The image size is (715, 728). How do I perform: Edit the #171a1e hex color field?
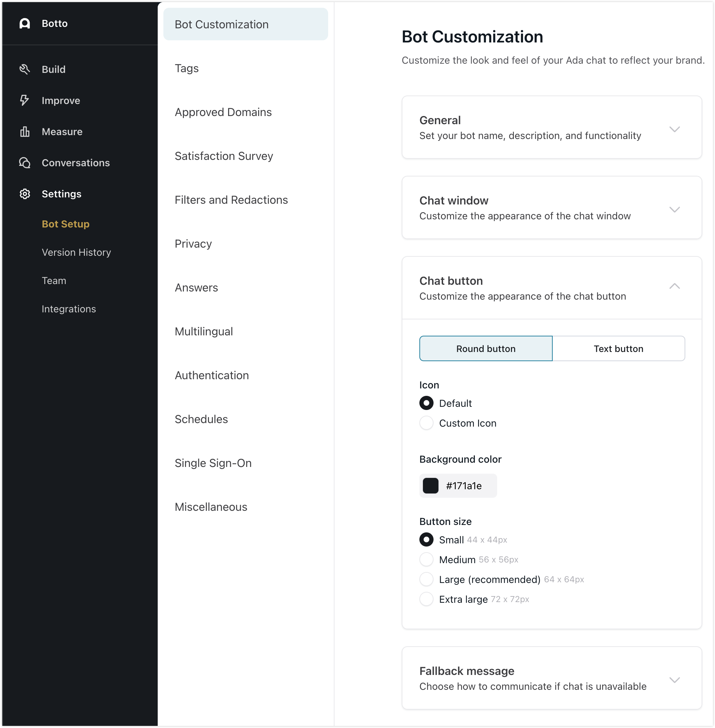[464, 486]
